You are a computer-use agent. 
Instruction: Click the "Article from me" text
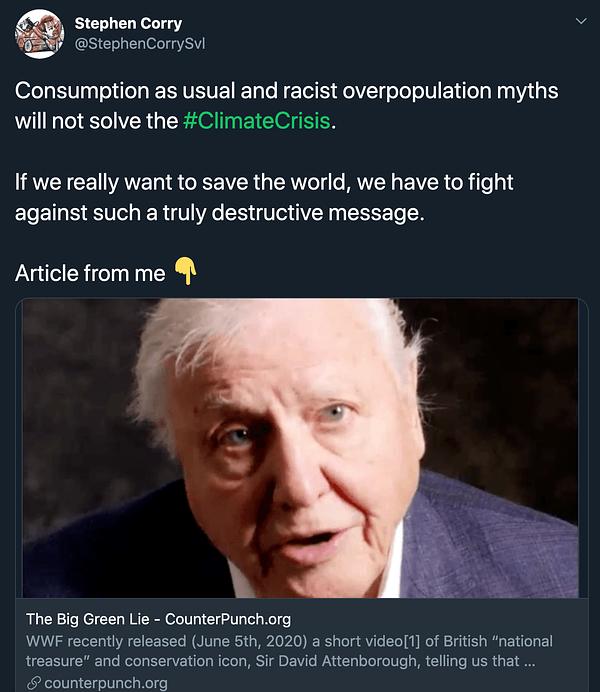pyautogui.click(x=90, y=273)
